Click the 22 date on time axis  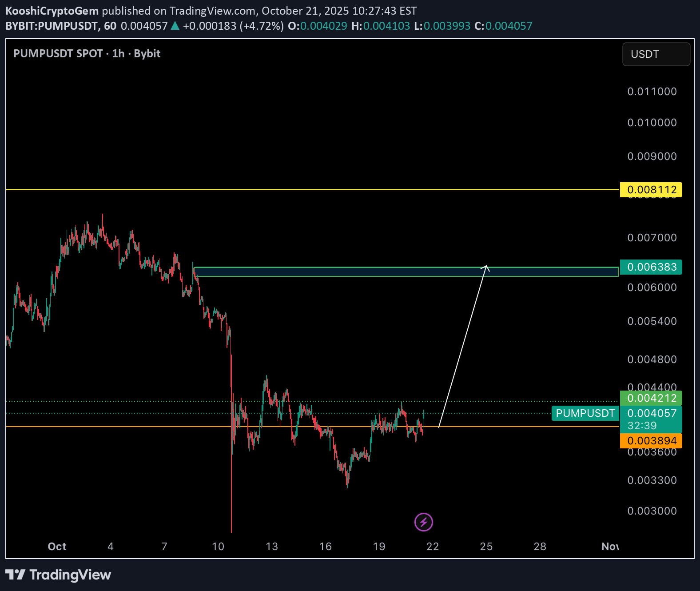(x=433, y=547)
